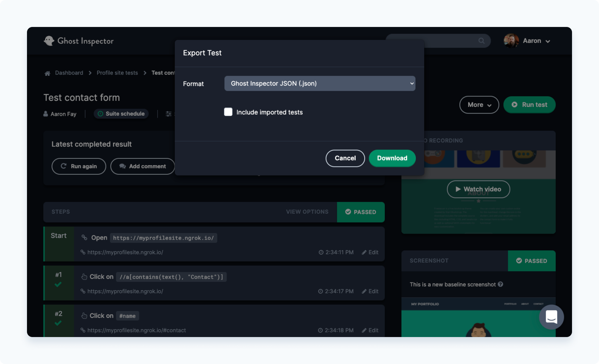The image size is (599, 364).
Task: Click the pointer icon in step #1
Action: 84,277
